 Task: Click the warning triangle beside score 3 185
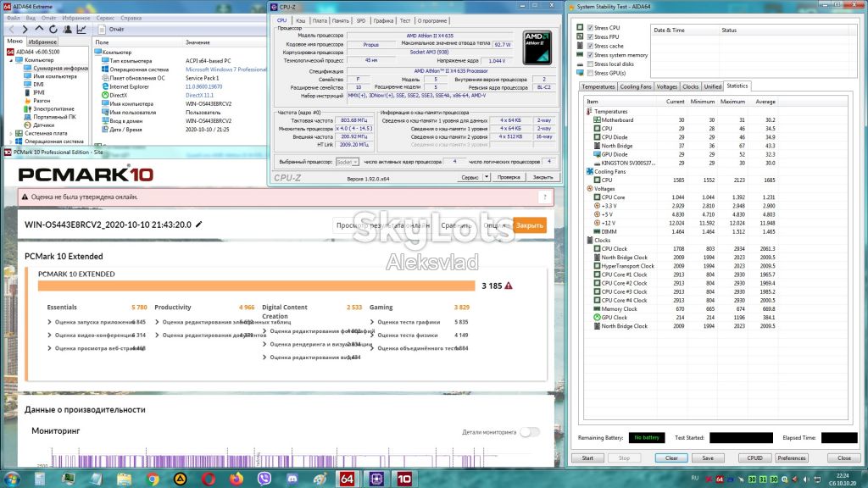[x=509, y=286]
